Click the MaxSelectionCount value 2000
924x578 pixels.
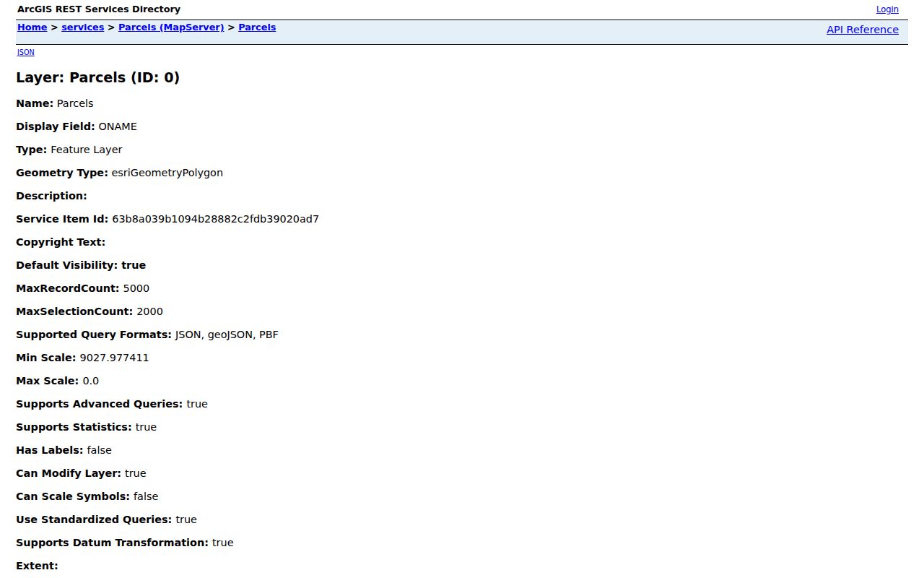[149, 311]
